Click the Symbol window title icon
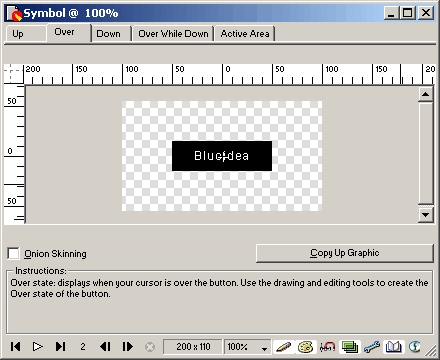 click(14, 13)
